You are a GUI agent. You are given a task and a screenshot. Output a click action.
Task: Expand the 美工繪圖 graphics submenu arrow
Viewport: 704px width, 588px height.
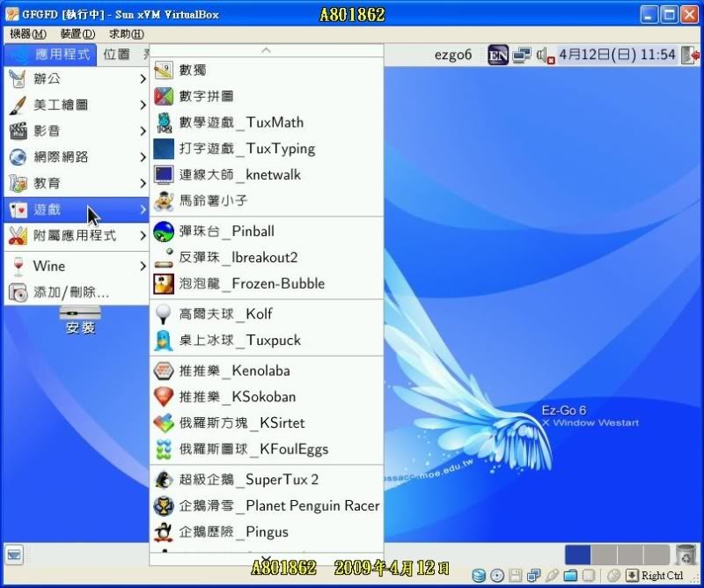[x=143, y=105]
